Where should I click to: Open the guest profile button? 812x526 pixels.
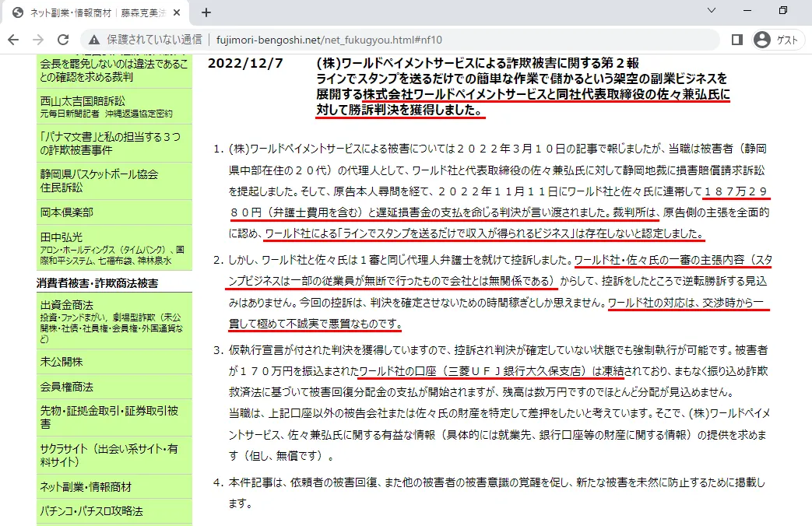pos(776,40)
